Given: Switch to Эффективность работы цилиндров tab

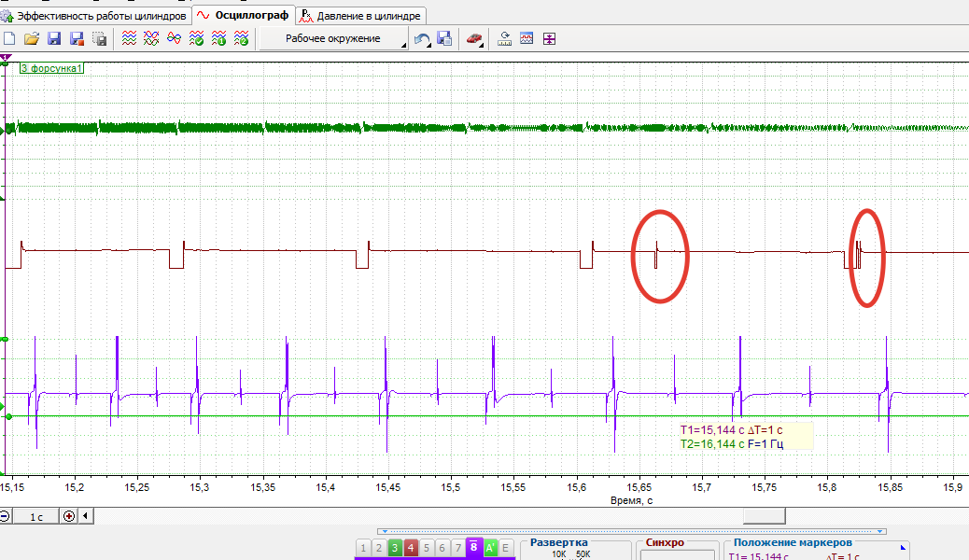Looking at the screenshot, I should point(94,16).
